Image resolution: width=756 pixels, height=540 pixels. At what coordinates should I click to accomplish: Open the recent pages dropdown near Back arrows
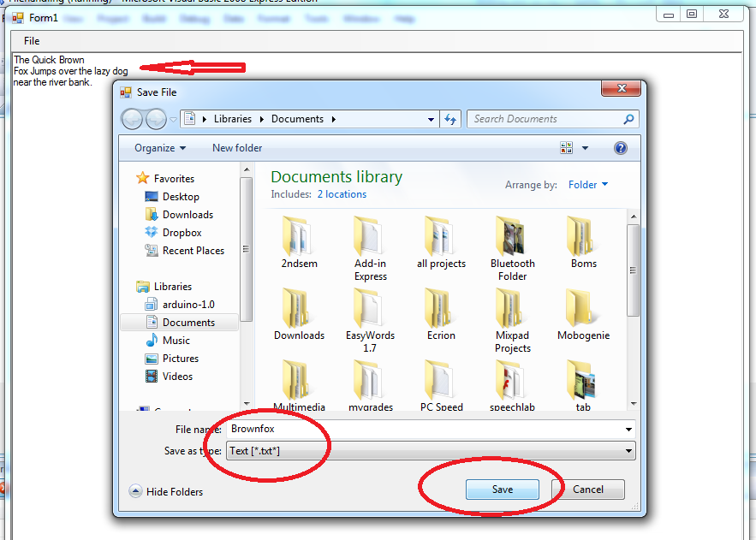tap(173, 120)
